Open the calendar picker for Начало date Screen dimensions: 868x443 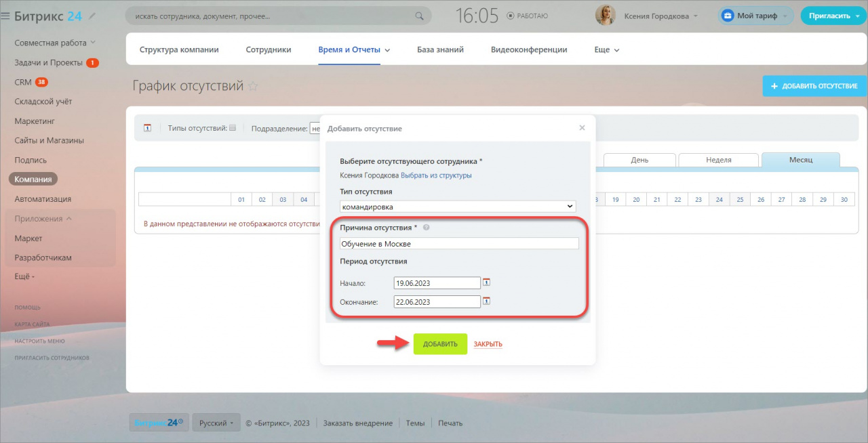pyautogui.click(x=486, y=282)
